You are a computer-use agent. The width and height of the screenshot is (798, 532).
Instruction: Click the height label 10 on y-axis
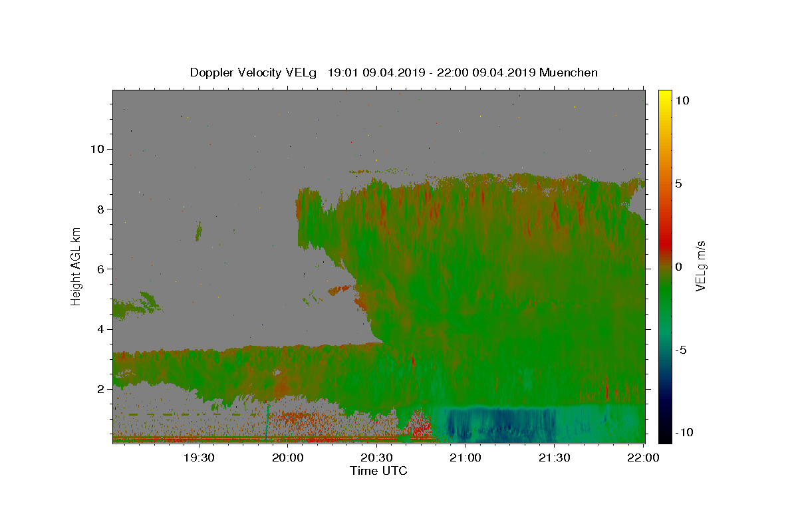(x=96, y=149)
